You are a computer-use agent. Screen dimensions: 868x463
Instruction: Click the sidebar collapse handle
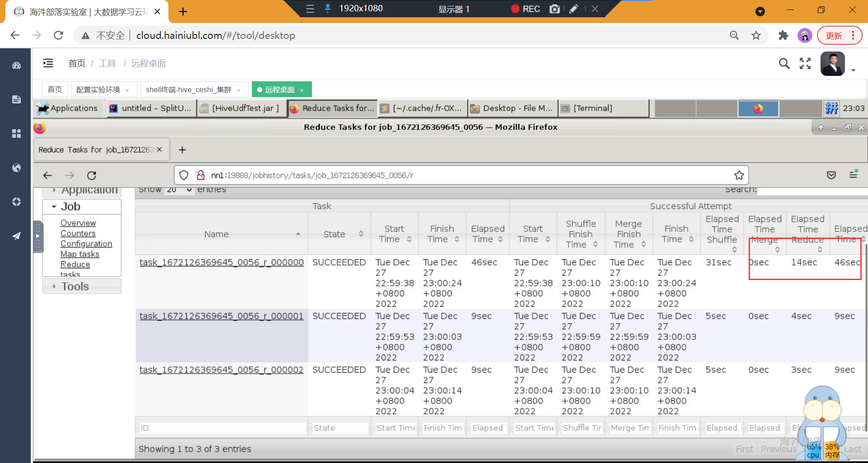point(38,236)
